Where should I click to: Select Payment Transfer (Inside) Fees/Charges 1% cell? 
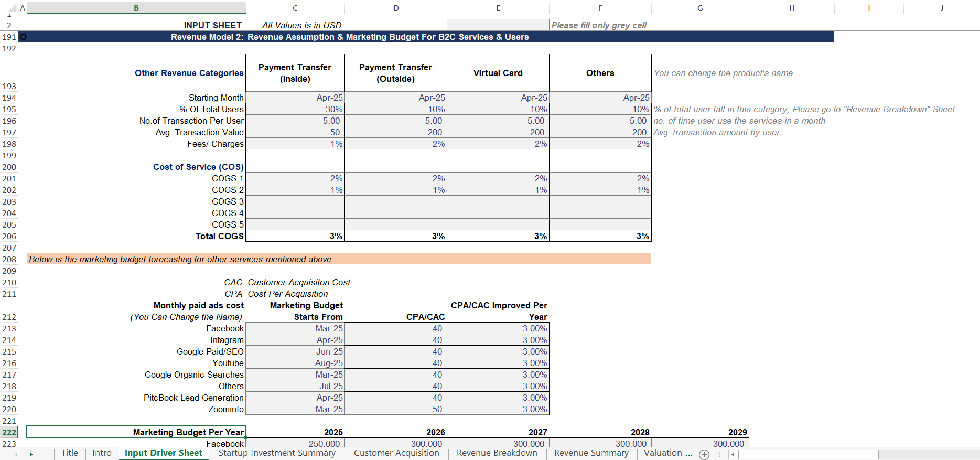tap(295, 144)
